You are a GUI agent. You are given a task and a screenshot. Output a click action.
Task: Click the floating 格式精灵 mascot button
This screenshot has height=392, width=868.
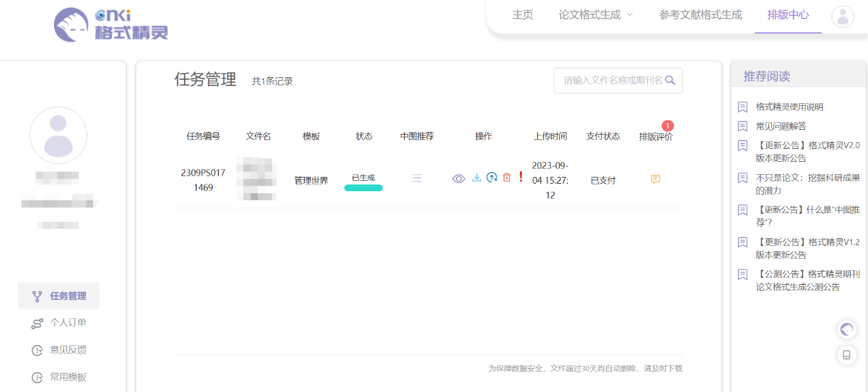coord(847,330)
